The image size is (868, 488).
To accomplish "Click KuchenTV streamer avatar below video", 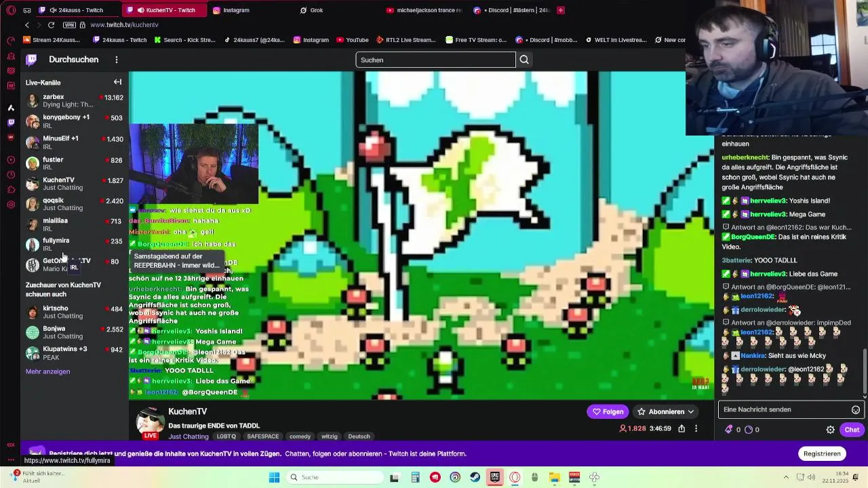I will [x=150, y=422].
